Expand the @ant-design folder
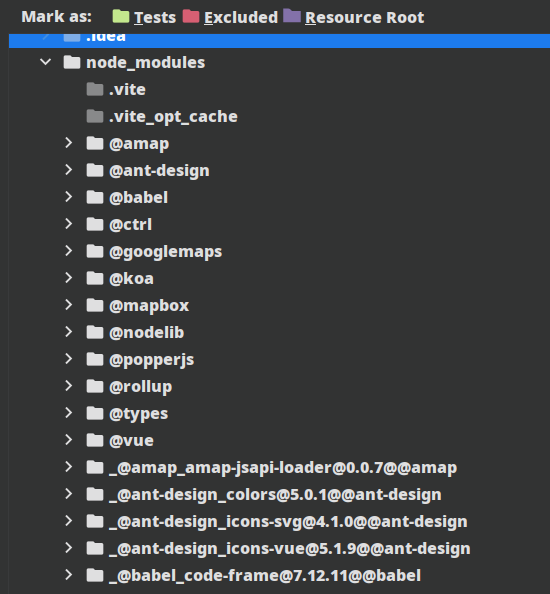This screenshot has height=594, width=550. [x=69, y=170]
